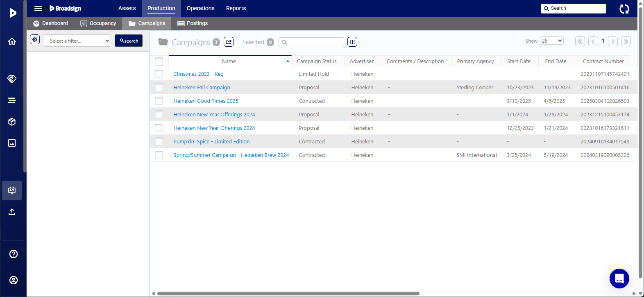Screen dimensions: 644x297
Task: Switch to the Postings tab
Action: click(193, 23)
